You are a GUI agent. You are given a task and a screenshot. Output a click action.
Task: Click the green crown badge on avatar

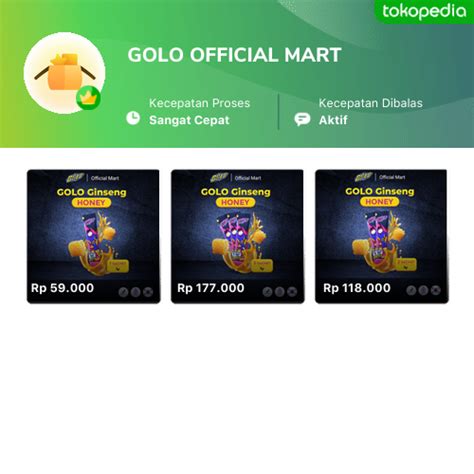click(x=88, y=98)
